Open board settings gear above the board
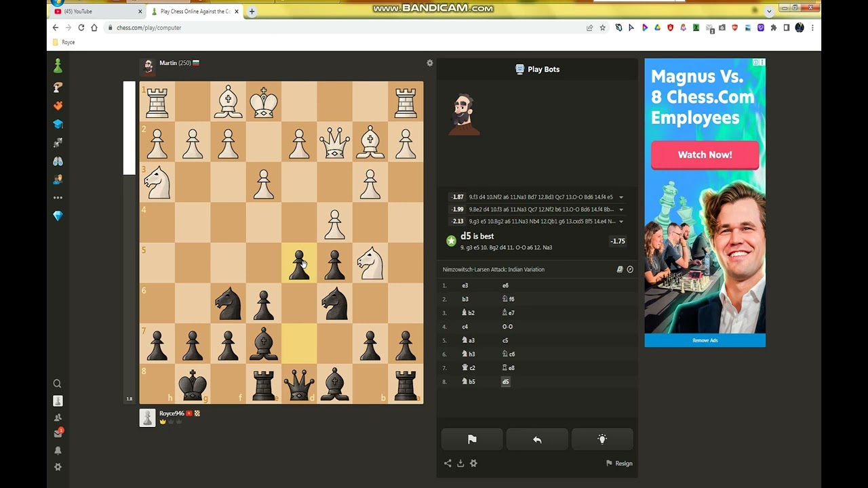868x488 pixels. pos(429,63)
